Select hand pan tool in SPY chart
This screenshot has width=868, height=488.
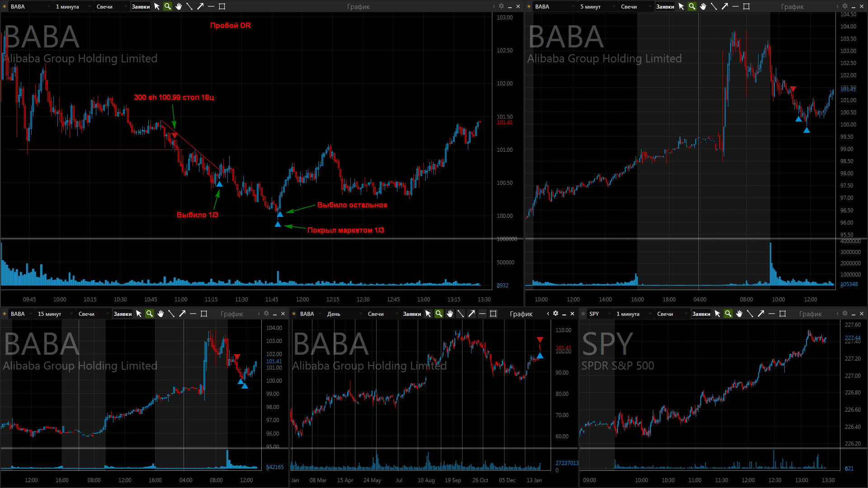739,314
